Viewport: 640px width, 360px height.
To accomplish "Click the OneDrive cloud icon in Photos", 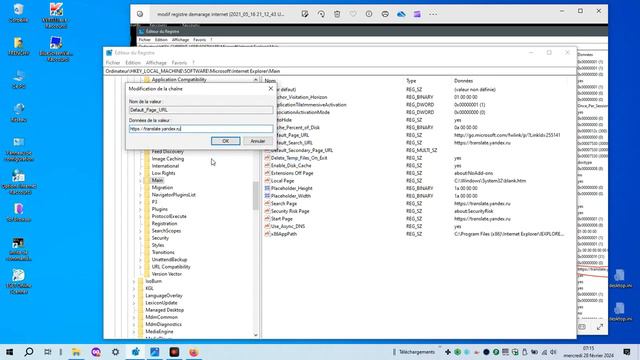I will pos(401,14).
